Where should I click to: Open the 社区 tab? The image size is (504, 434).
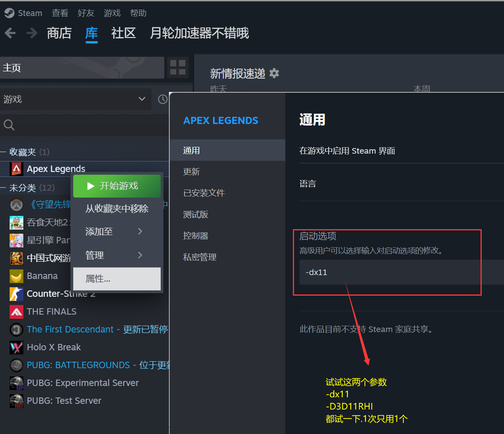[124, 33]
